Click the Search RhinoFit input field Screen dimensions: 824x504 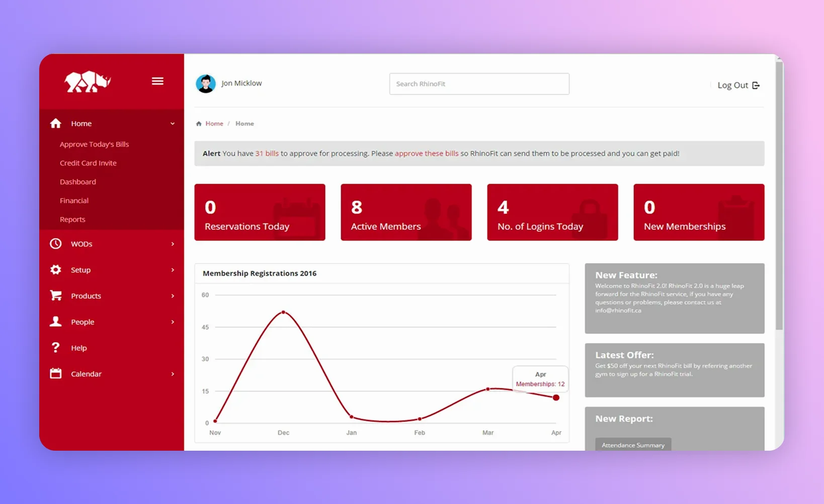(479, 84)
